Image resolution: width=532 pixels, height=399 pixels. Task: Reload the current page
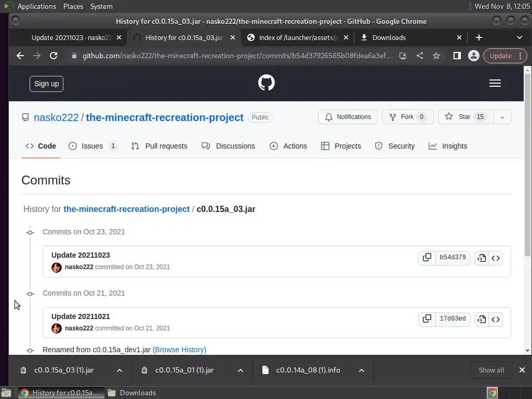point(54,56)
